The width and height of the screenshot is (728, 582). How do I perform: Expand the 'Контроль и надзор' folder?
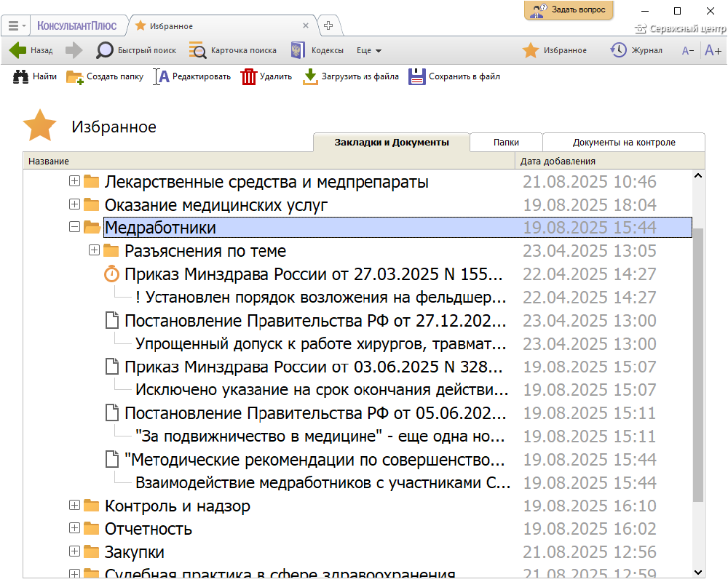coord(74,506)
